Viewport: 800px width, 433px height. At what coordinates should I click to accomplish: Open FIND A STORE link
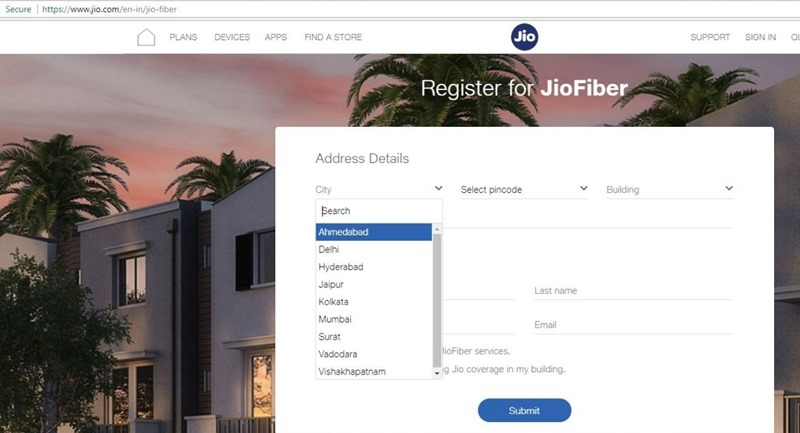(333, 37)
